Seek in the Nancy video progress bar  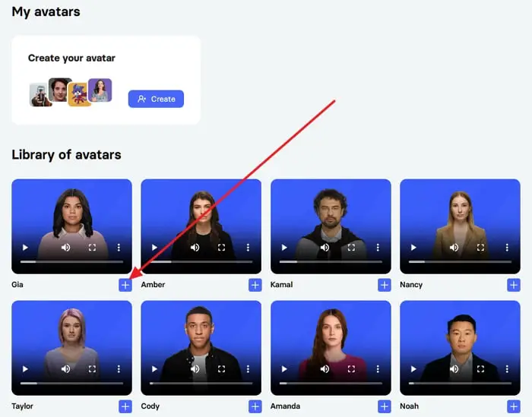tap(460, 262)
